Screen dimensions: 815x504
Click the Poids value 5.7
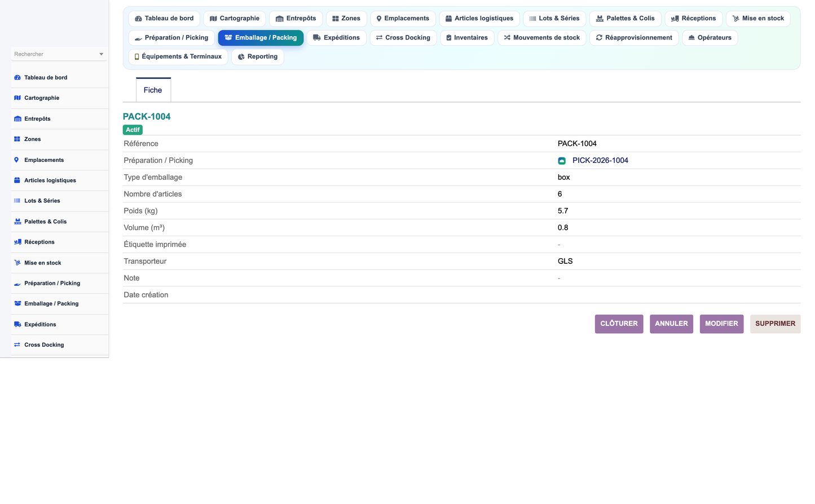pyautogui.click(x=563, y=211)
